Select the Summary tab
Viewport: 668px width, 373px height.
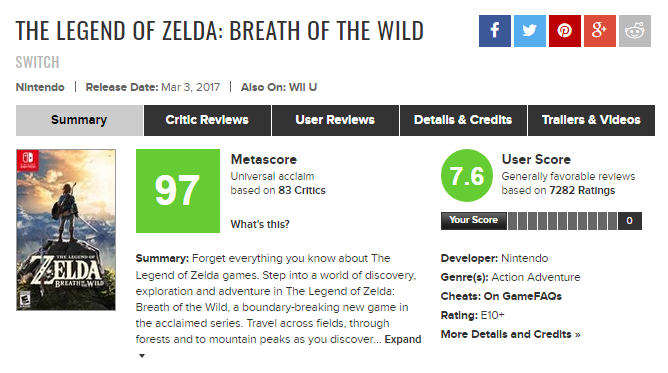click(79, 121)
